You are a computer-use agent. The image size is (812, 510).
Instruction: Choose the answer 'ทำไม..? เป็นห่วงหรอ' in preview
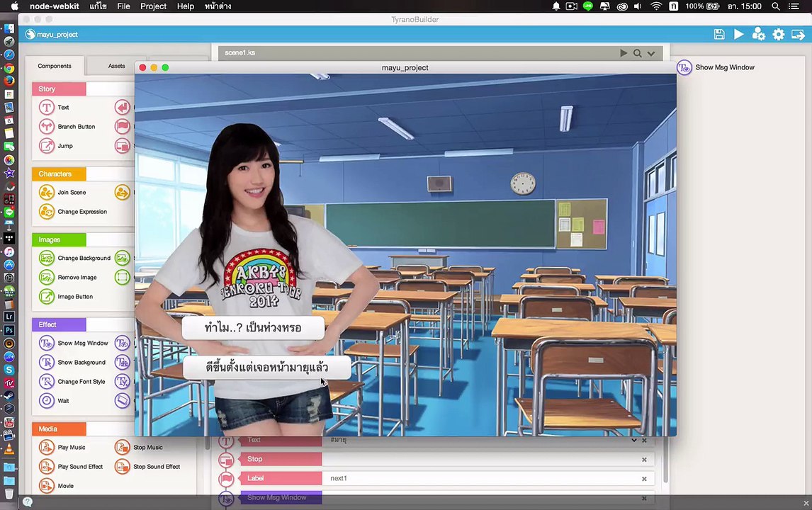click(253, 328)
